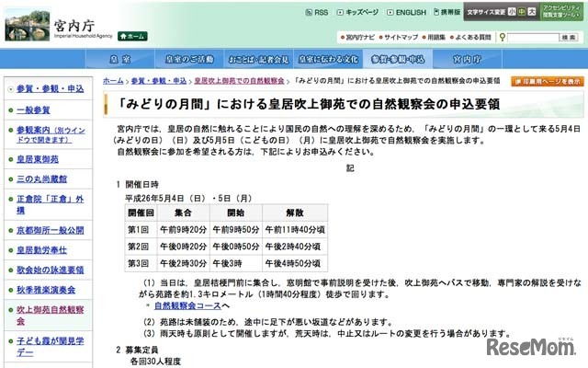The width and height of the screenshot is (588, 368).
Task: Click the text 各回30人程度
Action: pos(155,362)
